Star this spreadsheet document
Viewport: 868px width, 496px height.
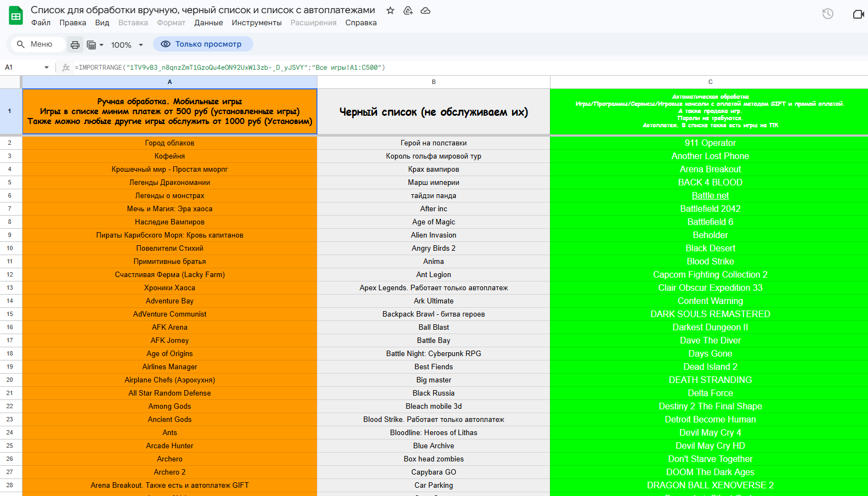(x=390, y=10)
